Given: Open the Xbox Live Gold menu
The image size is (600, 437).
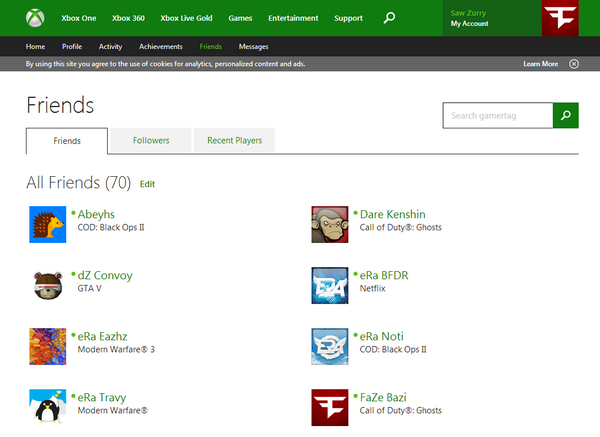Looking at the screenshot, I should coord(186,18).
